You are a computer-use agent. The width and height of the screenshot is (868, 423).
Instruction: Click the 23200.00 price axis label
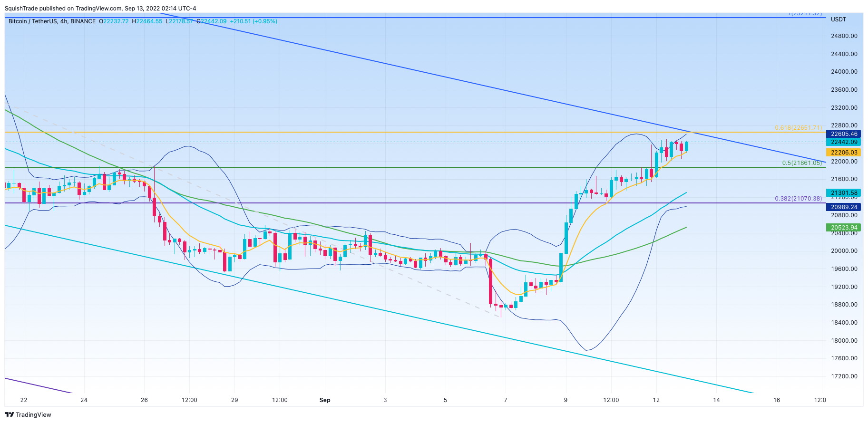tap(844, 108)
